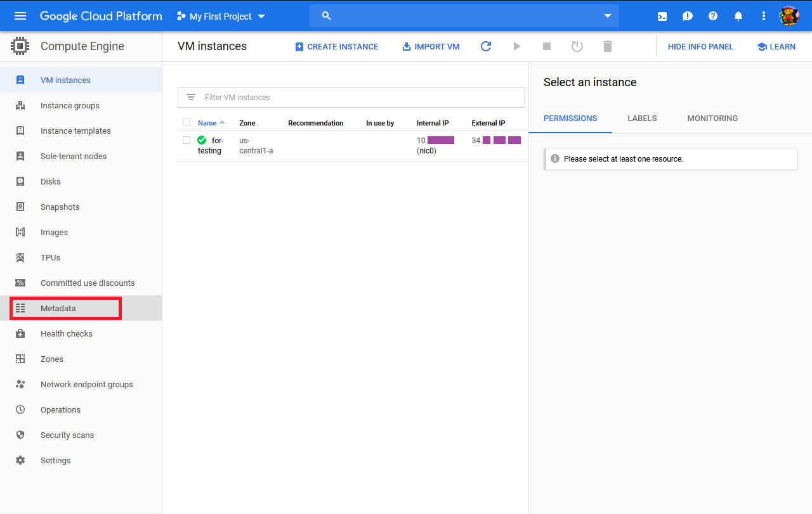Screen dimensions: 812x514
Task: Click the In use by column header
Action: tap(380, 123)
